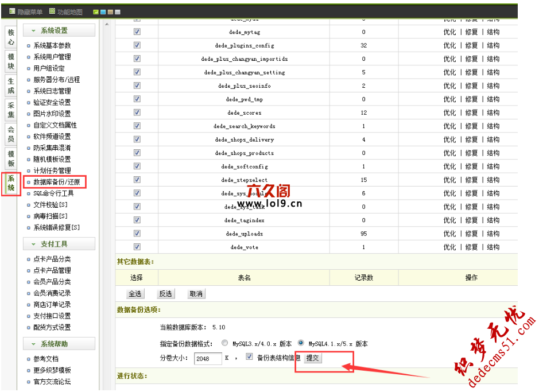This screenshot has width=539, height=392.
Task: Toggle the 备份表结构信息 checkbox
Action: coord(249,356)
